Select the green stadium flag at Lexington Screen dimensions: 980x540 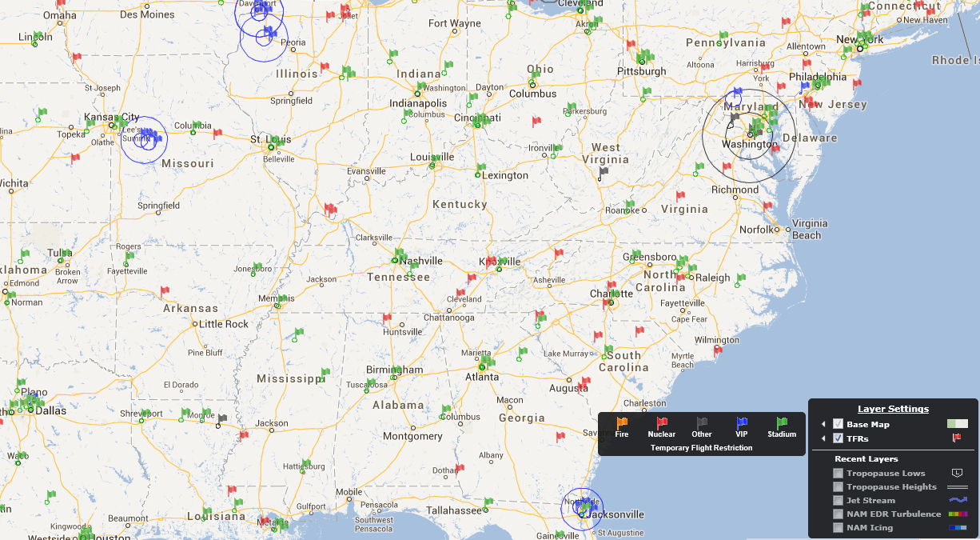(481, 169)
